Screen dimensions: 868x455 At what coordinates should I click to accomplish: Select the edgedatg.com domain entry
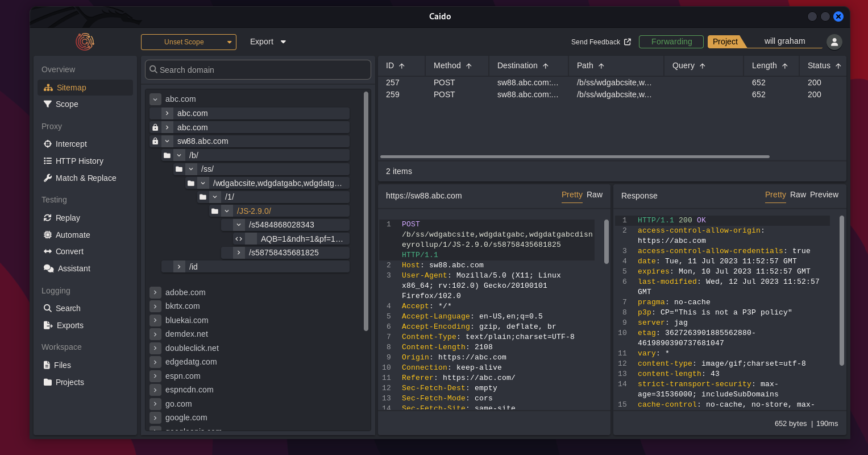(x=191, y=362)
